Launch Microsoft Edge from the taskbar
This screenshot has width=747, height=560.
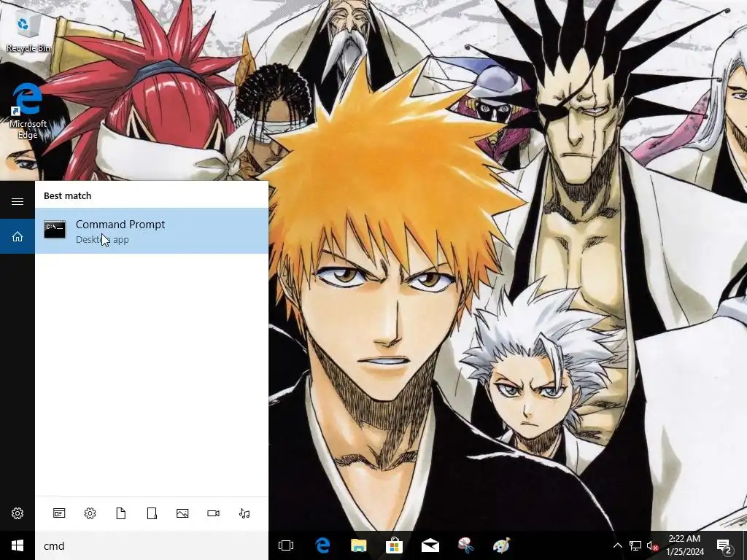tap(322, 545)
